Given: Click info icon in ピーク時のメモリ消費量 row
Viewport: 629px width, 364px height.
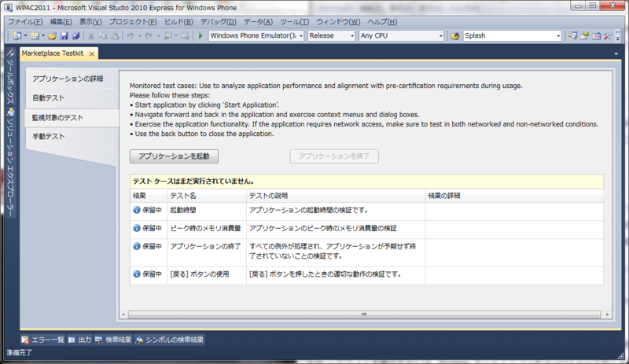Looking at the screenshot, I should click(136, 228).
